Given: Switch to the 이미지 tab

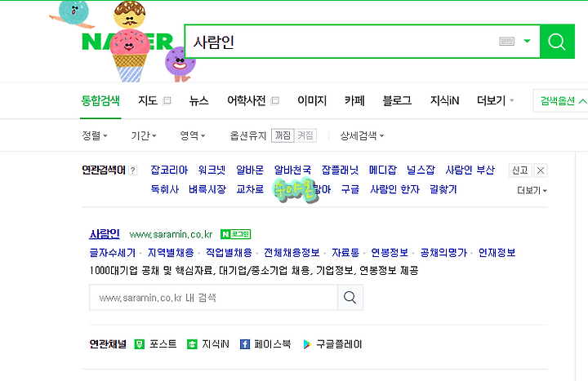Looking at the screenshot, I should click(312, 100).
